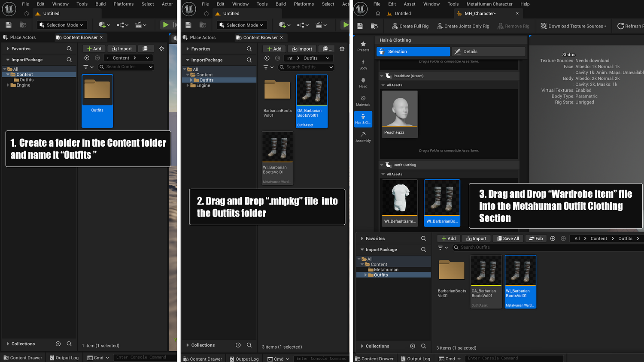644x362 pixels.
Task: Open the Cmd dropdown in the step 2 window
Action: point(279,359)
